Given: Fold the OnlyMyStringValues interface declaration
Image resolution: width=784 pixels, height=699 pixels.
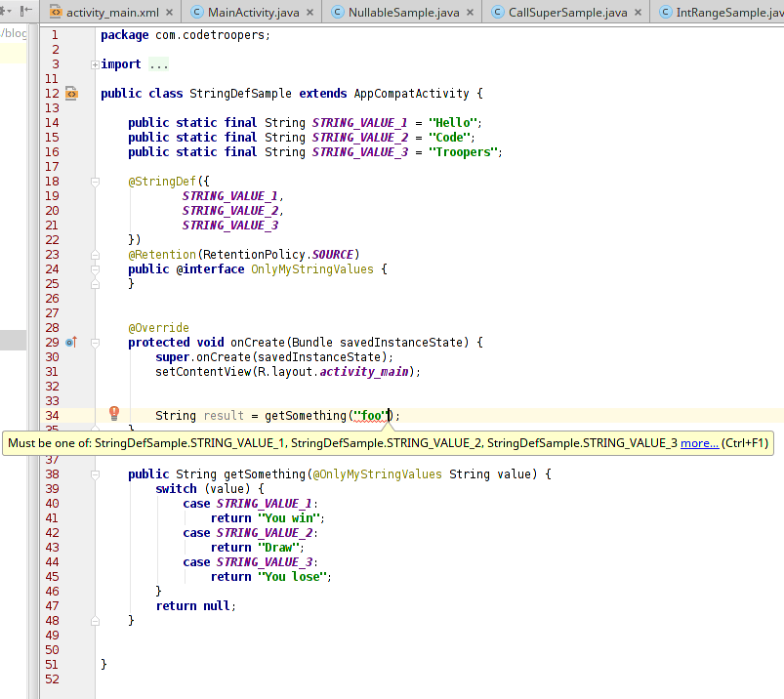Looking at the screenshot, I should tap(95, 269).
